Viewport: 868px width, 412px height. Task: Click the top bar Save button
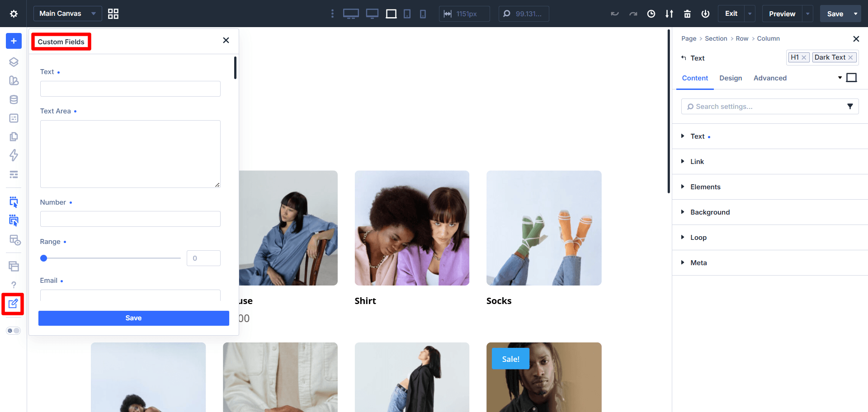[835, 14]
